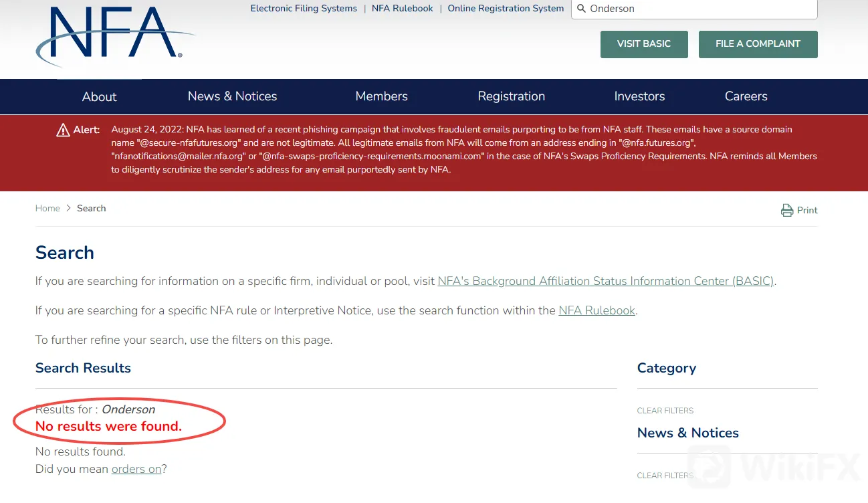The image size is (868, 503).
Task: Click the phishing alert message text
Action: coord(464,150)
